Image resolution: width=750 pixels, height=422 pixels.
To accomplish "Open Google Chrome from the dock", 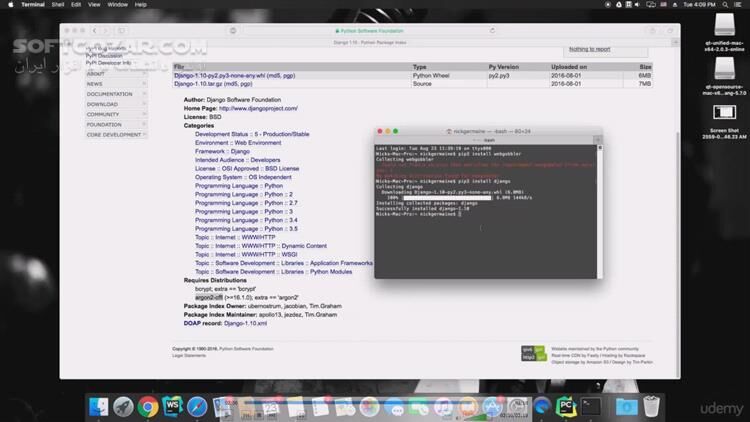I will coord(148,406).
